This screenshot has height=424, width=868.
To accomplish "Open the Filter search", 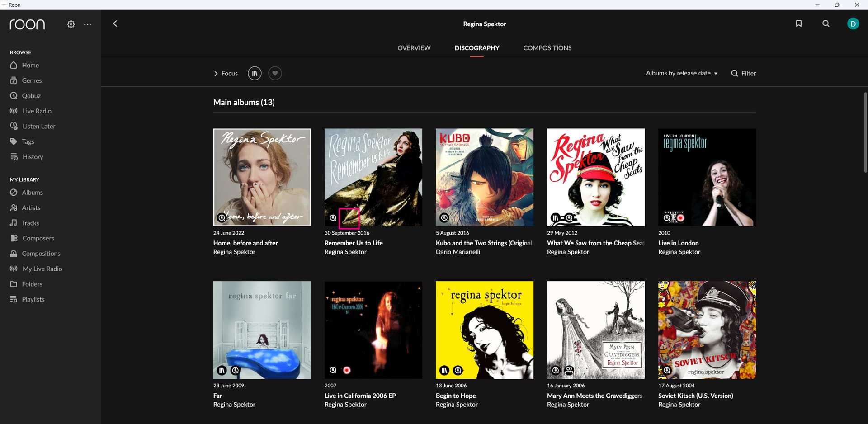I will coord(744,73).
